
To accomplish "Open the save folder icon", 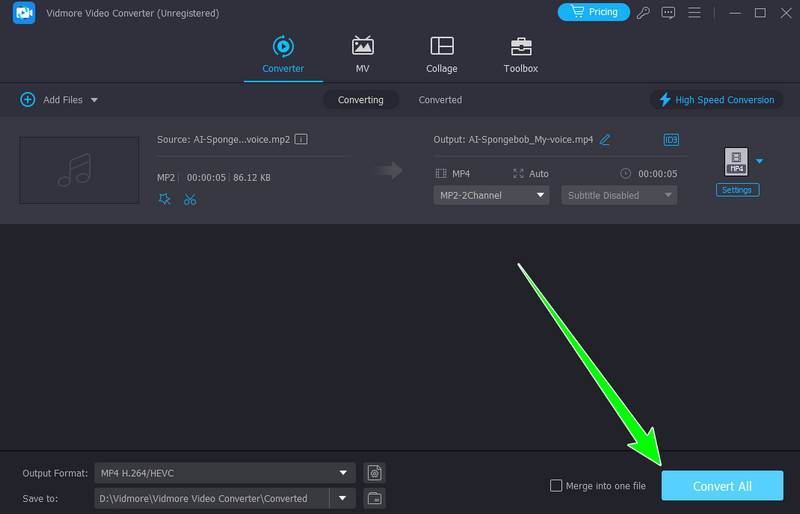I will 375,498.
